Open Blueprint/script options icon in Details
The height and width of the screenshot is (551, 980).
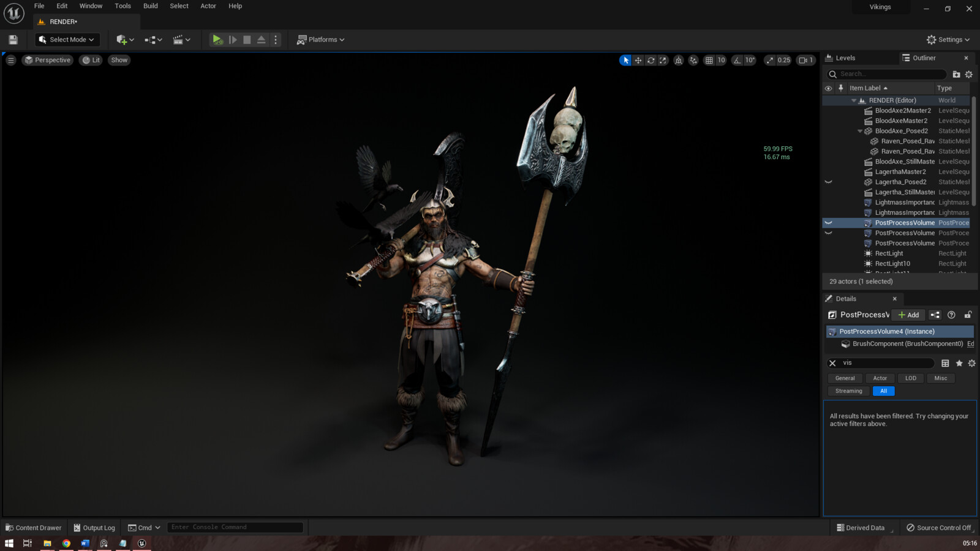coord(935,315)
